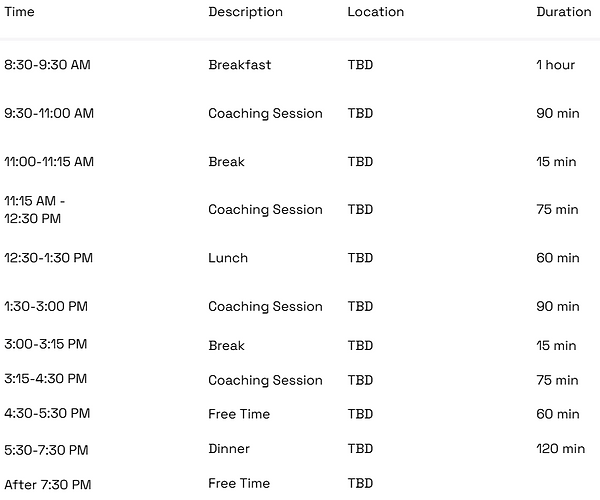Screen dimensions: 600x500
Task: Select the 3:15-4:30 PM time cell
Action: (46, 380)
